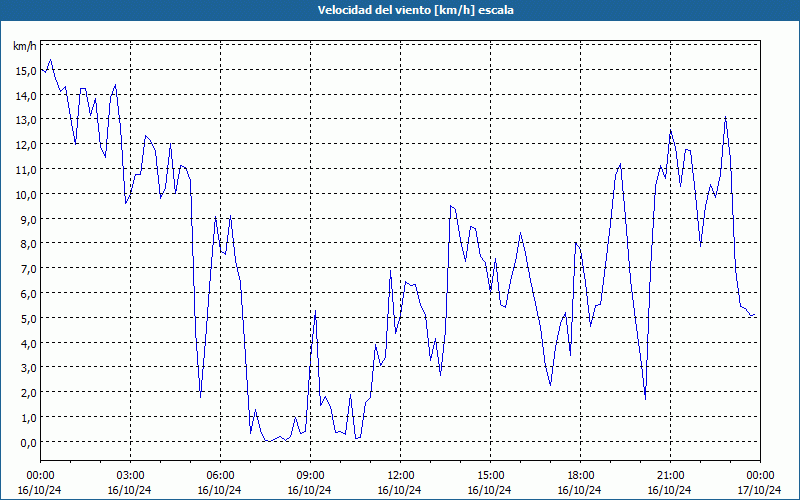Click the 14,0 y-axis value
The width and height of the screenshot is (800, 500).
[26, 95]
